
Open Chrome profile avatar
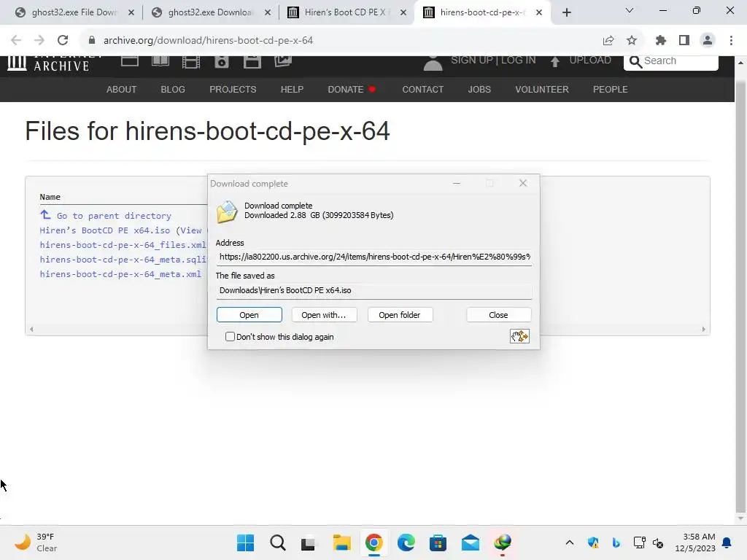(x=708, y=40)
